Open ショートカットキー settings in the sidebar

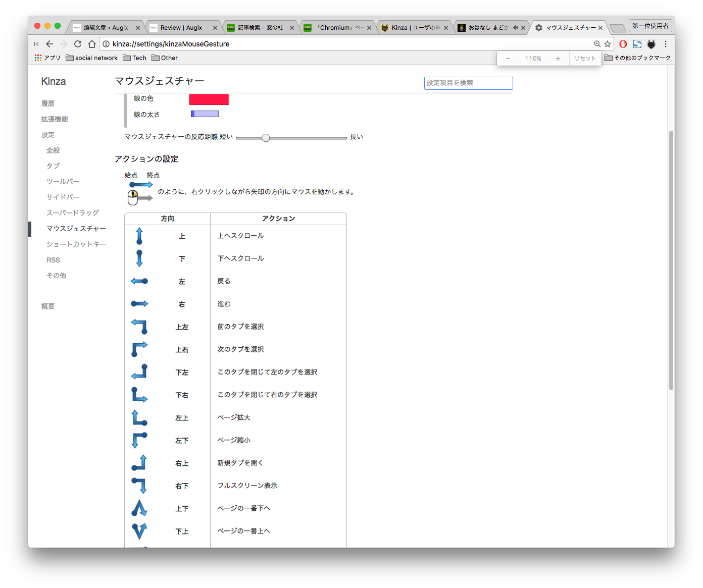click(x=76, y=244)
